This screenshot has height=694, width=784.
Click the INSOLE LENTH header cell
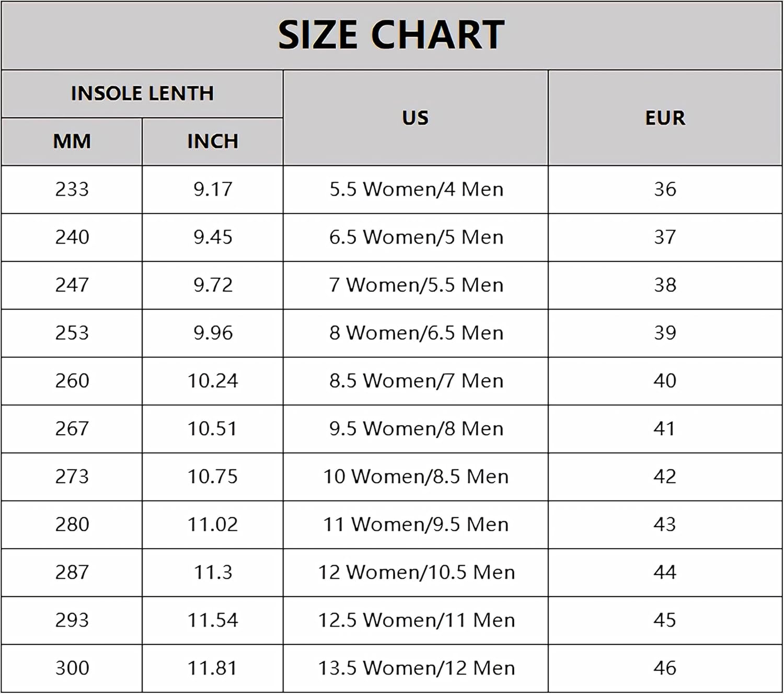(142, 94)
